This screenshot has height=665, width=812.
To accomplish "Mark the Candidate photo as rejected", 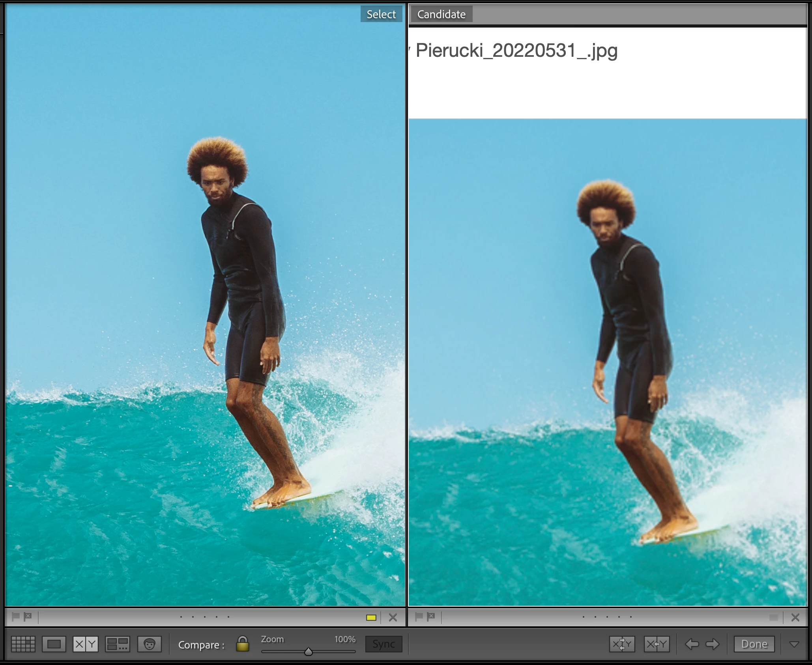I will tap(431, 617).
